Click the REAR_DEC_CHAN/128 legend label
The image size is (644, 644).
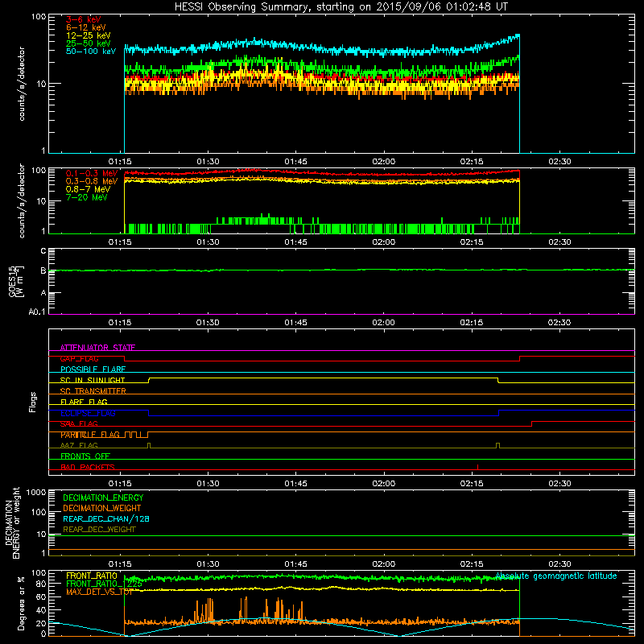point(106,519)
